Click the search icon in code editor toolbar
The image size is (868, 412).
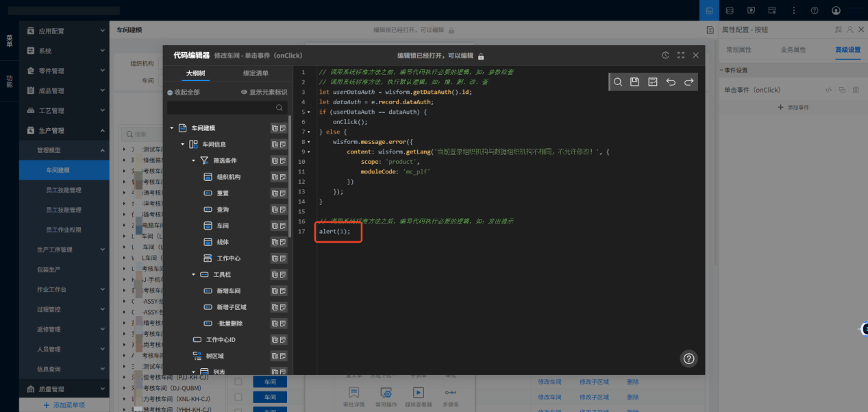pos(617,82)
